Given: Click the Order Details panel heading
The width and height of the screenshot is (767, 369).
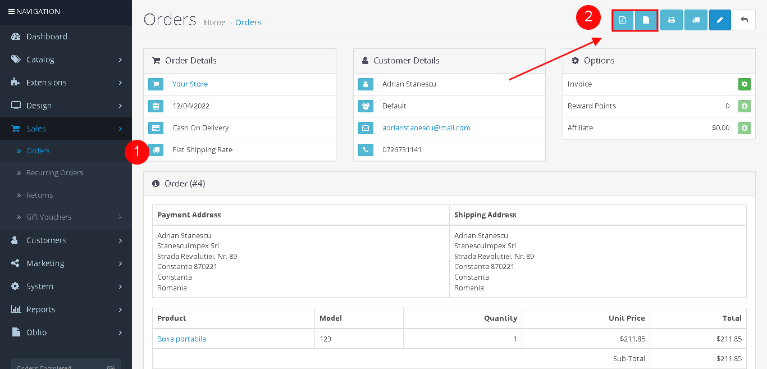Looking at the screenshot, I should point(191,61).
